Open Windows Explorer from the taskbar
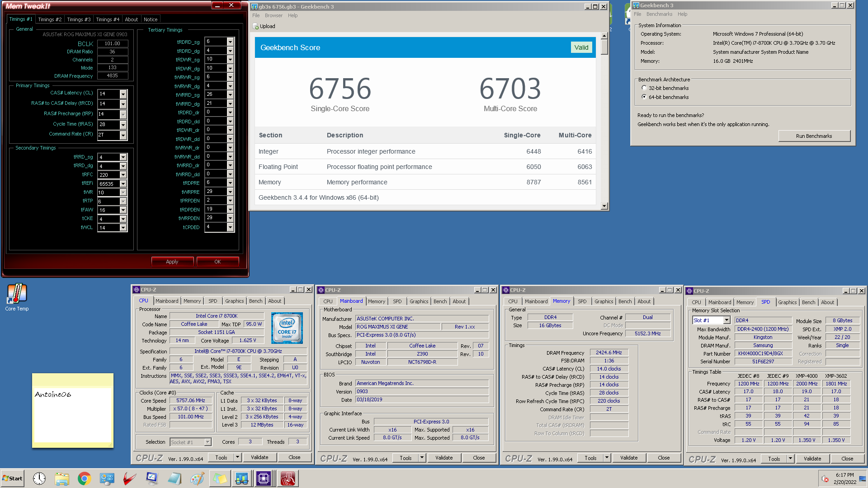This screenshot has width=868, height=488. 62,478
